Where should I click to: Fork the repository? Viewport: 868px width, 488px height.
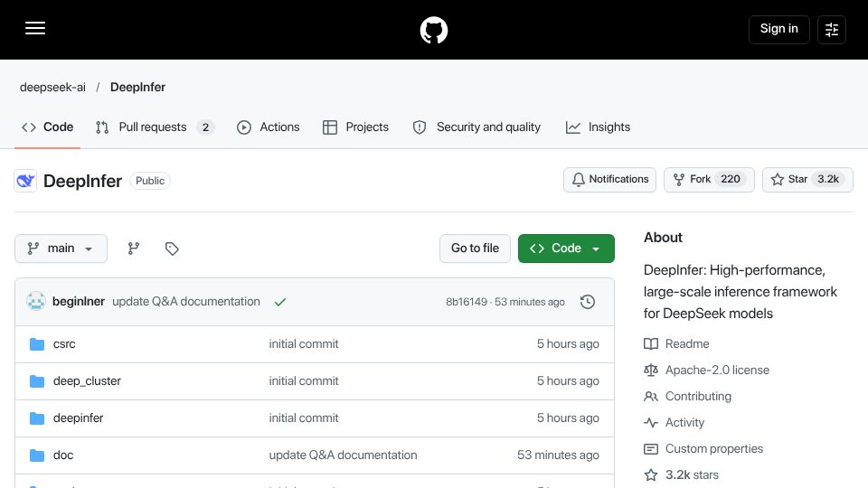click(709, 180)
